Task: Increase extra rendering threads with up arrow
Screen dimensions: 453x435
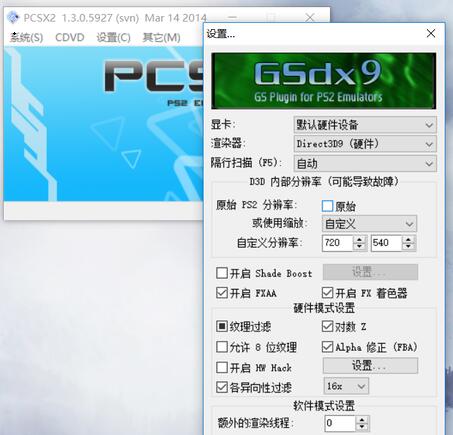Action: (x=362, y=420)
